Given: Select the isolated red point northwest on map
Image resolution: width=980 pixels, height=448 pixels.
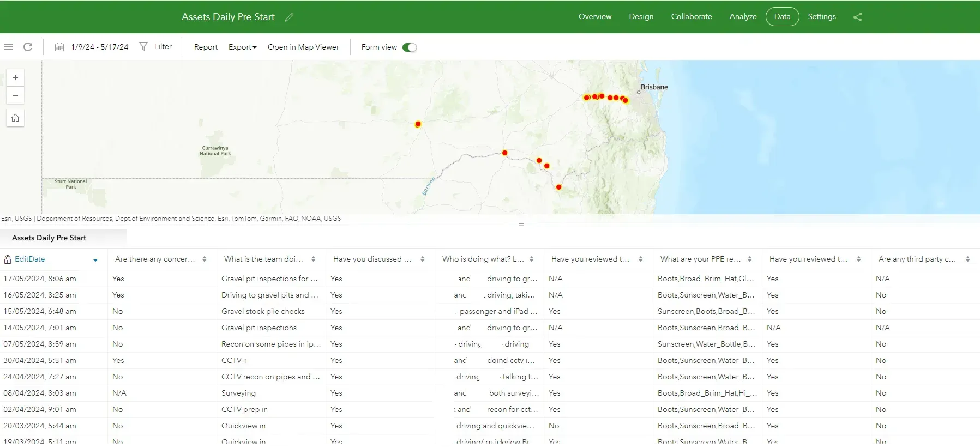Looking at the screenshot, I should click(418, 124).
